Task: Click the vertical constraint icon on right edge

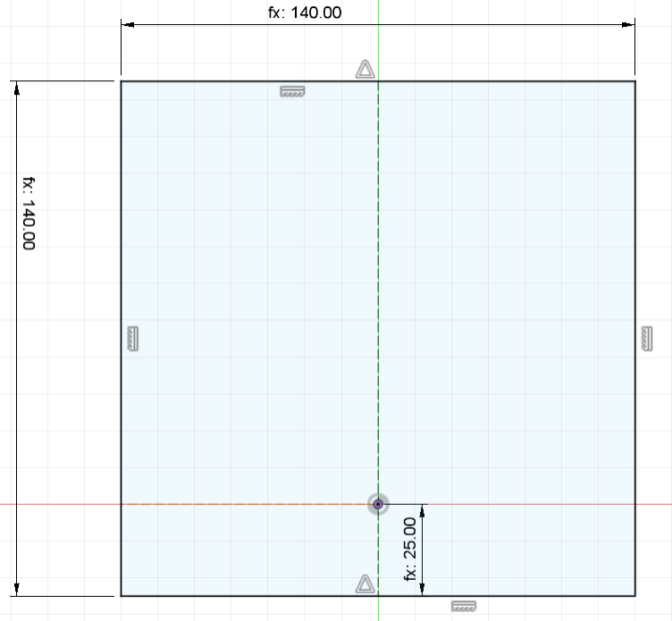Action: [648, 338]
